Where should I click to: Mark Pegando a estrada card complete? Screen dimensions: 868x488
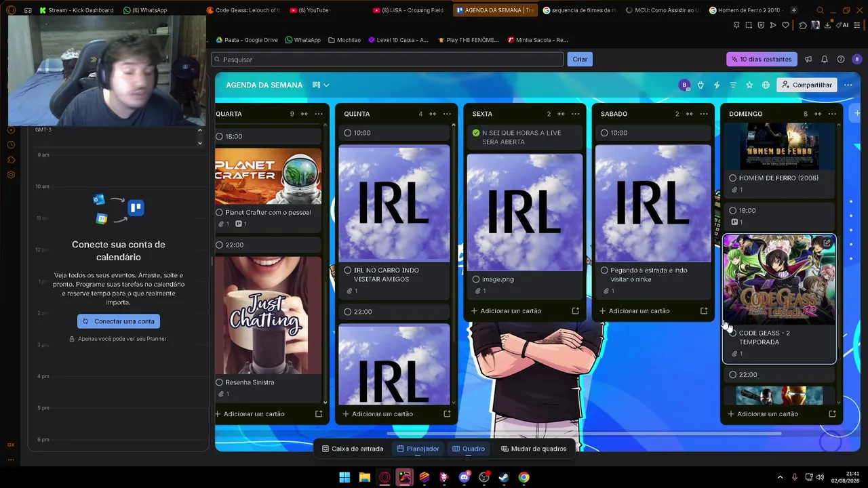(x=604, y=270)
